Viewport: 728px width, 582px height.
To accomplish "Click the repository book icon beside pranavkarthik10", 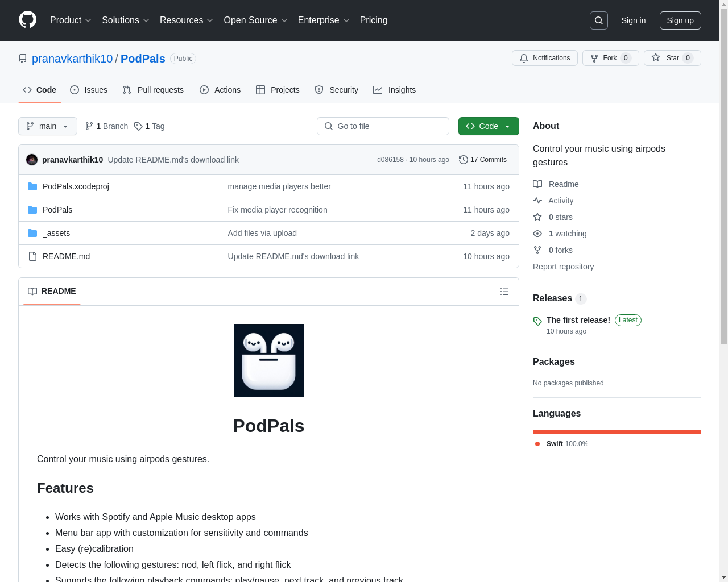I will coord(23,59).
